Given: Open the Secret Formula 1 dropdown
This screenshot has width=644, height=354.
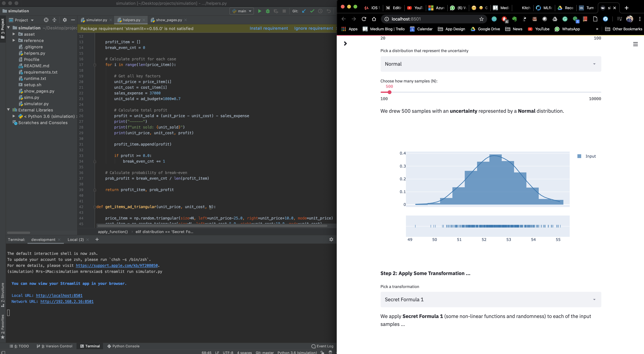Looking at the screenshot, I should tap(491, 300).
